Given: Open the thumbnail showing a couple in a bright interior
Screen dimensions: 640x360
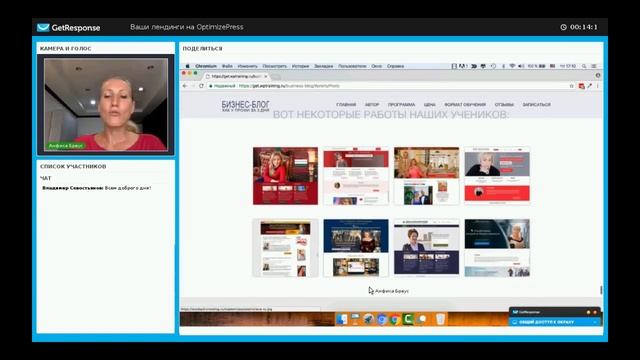Looking at the screenshot, I should (x=427, y=176).
